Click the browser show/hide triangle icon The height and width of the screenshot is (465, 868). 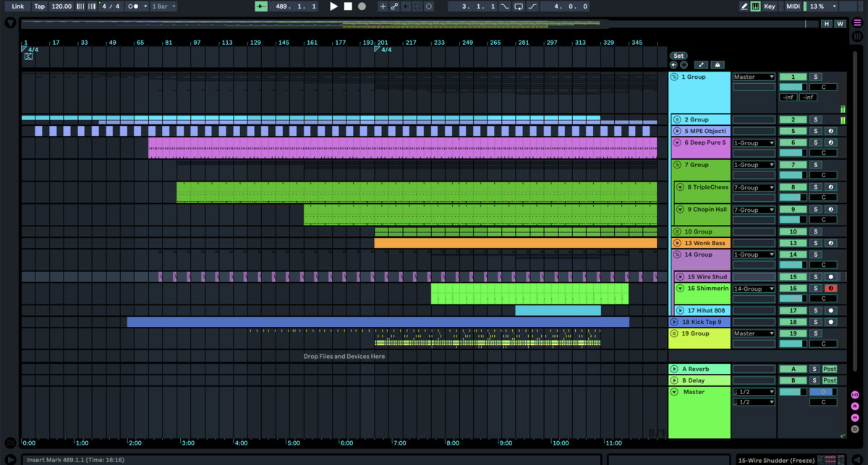(10, 23)
